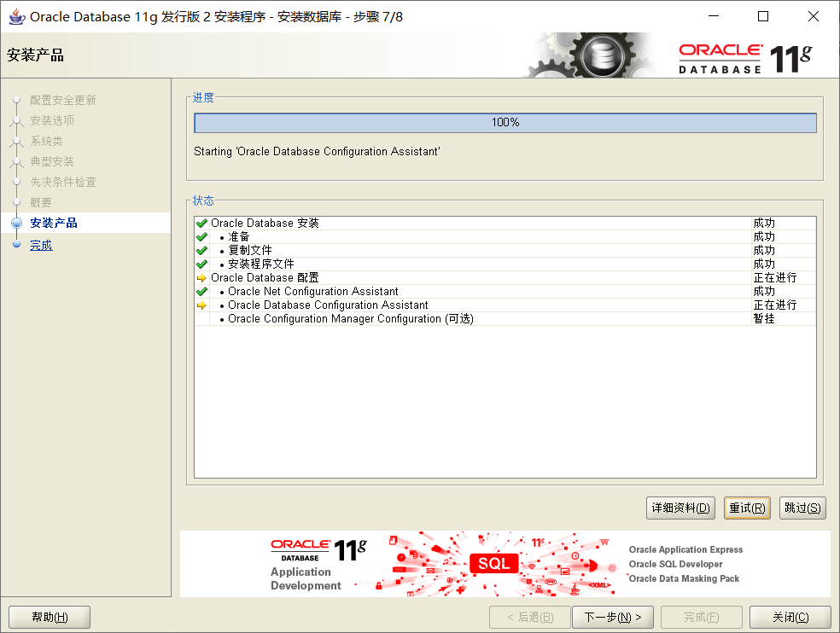Click green checkmark beside 复制文件 row
This screenshot has height=633, width=840.
click(202, 251)
